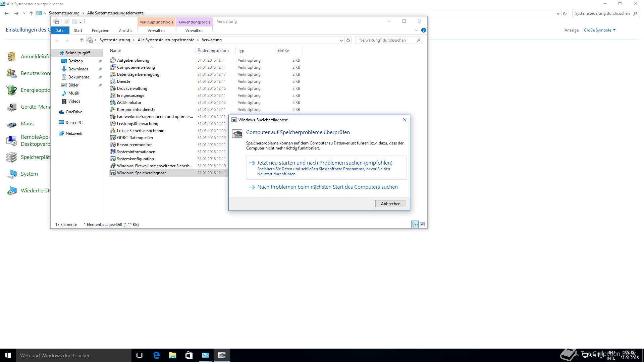Click the Explorer help question mark icon
This screenshot has height=362, width=644.
pyautogui.click(x=424, y=30)
